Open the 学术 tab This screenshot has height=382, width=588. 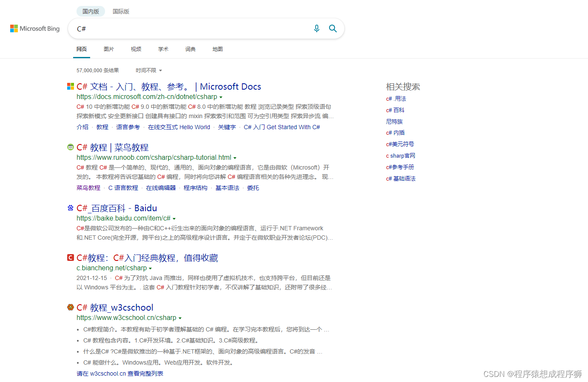163,49
